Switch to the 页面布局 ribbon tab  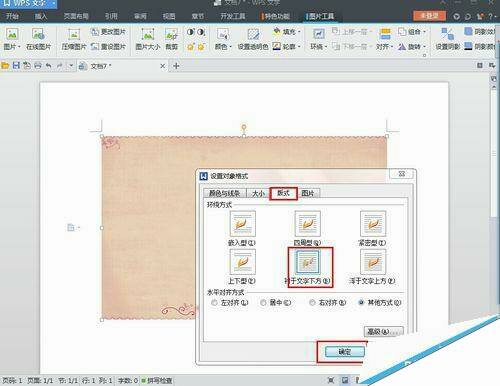tap(76, 16)
